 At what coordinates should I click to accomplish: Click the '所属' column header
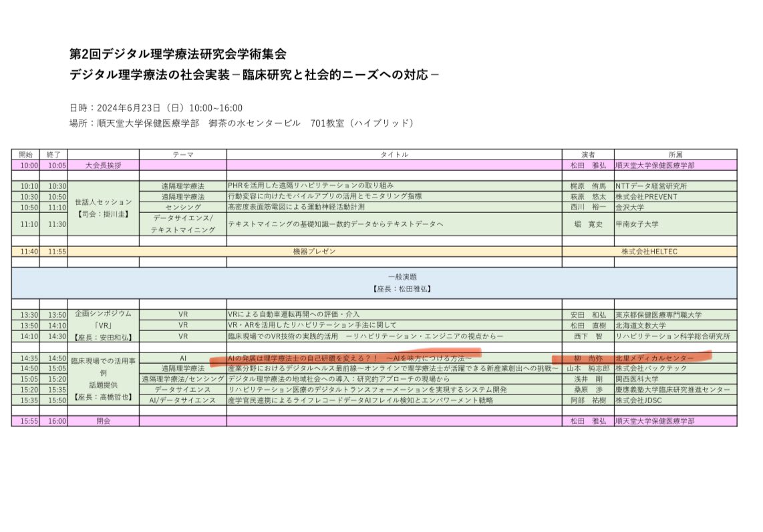(x=675, y=155)
